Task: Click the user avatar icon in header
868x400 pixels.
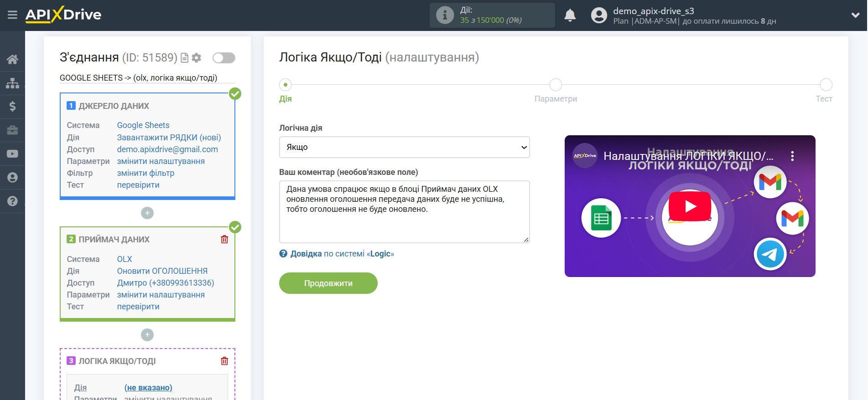Action: pyautogui.click(x=599, y=15)
